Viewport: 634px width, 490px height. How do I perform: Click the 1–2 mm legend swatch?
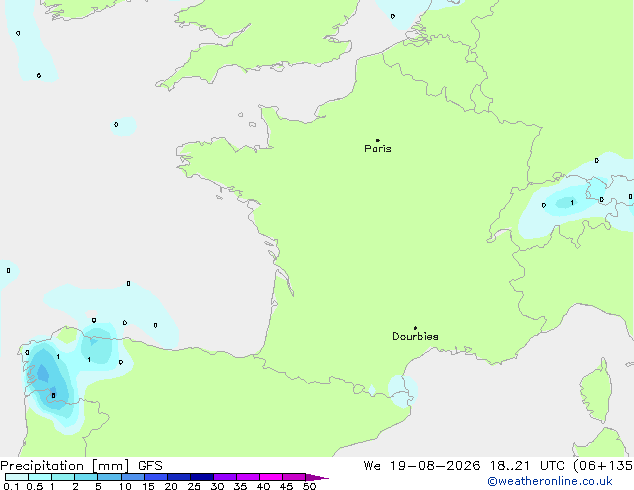point(63,477)
